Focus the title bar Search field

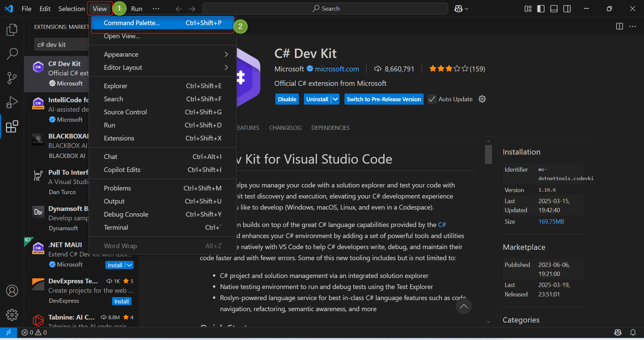click(325, 9)
